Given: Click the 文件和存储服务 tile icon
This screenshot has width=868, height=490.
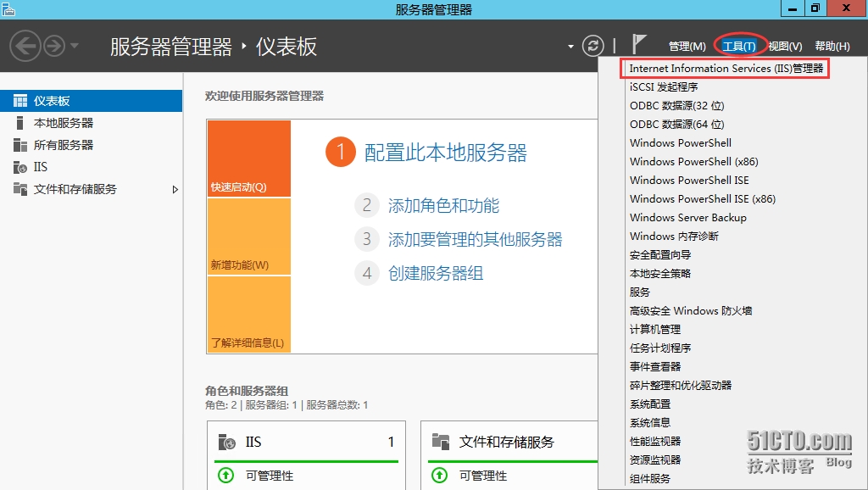Looking at the screenshot, I should [x=441, y=442].
